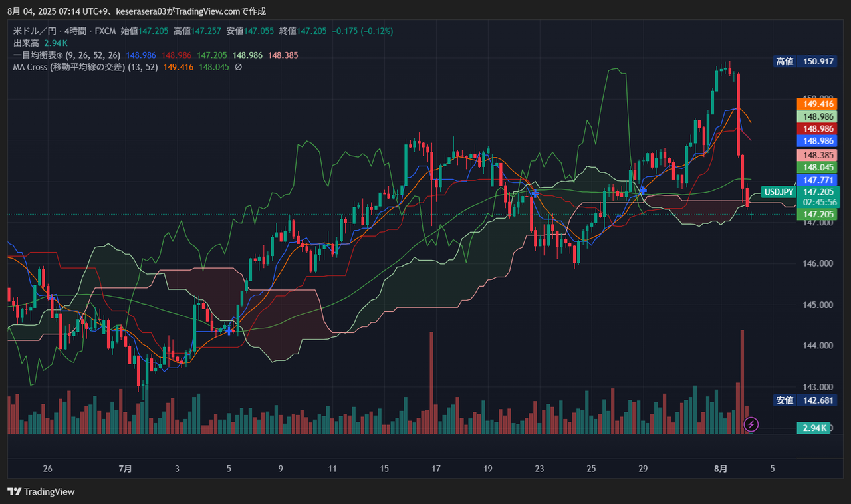Select the 一目均衡表 (9, 26, 52, 26) indicator label
The height and width of the screenshot is (504, 851).
(x=67, y=55)
